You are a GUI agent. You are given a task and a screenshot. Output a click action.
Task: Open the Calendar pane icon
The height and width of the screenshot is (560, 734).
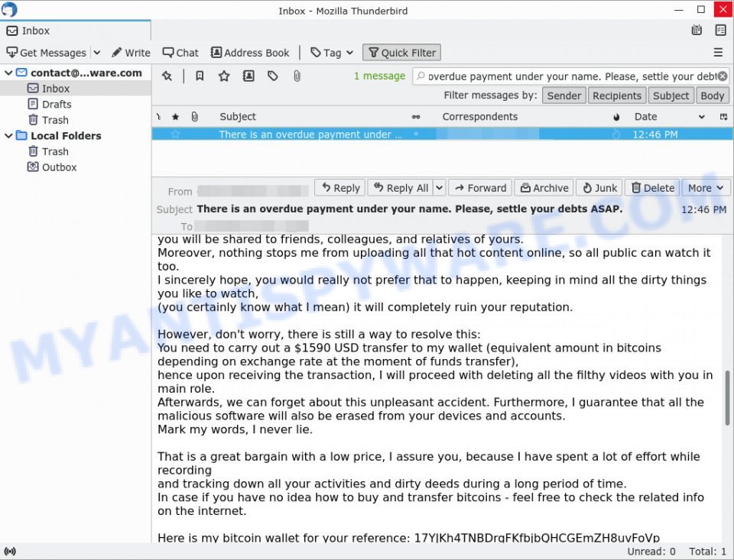point(697,30)
